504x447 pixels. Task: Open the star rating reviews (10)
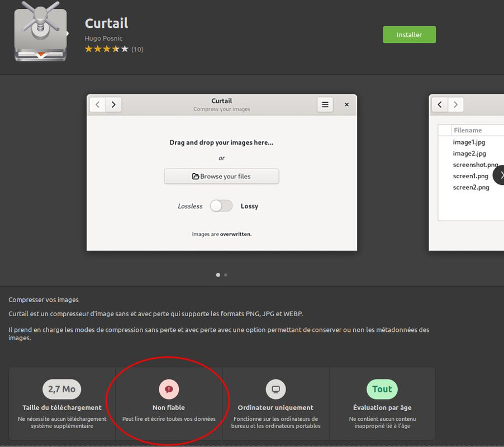[114, 49]
